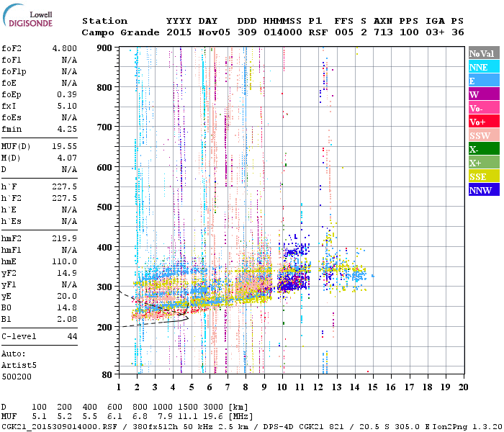Select the NNE legend swatch
The image size is (504, 432).
[484, 67]
